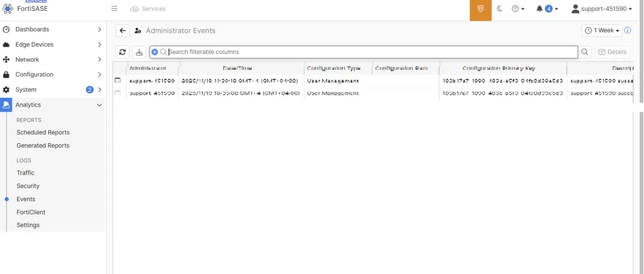Sort by the Administrator column header
The height and width of the screenshot is (274, 644).
coord(148,68)
